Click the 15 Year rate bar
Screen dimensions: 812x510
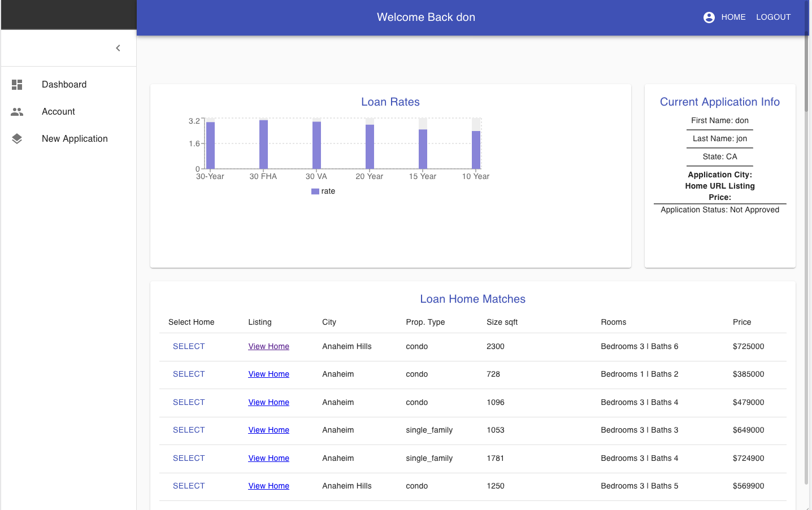click(x=423, y=149)
